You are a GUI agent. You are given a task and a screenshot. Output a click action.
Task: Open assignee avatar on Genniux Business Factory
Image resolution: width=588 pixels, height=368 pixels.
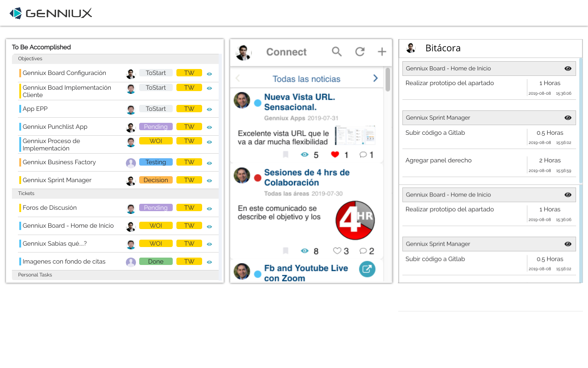click(x=131, y=163)
